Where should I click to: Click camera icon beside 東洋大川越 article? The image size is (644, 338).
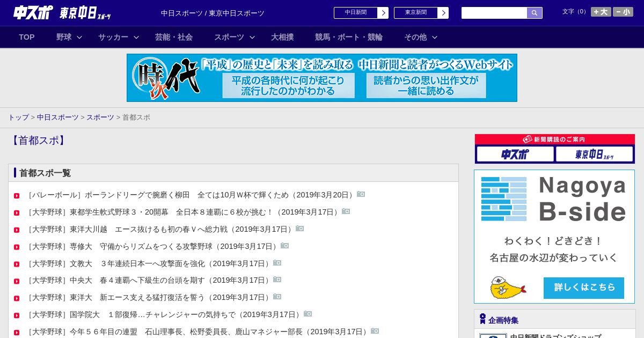(x=300, y=229)
